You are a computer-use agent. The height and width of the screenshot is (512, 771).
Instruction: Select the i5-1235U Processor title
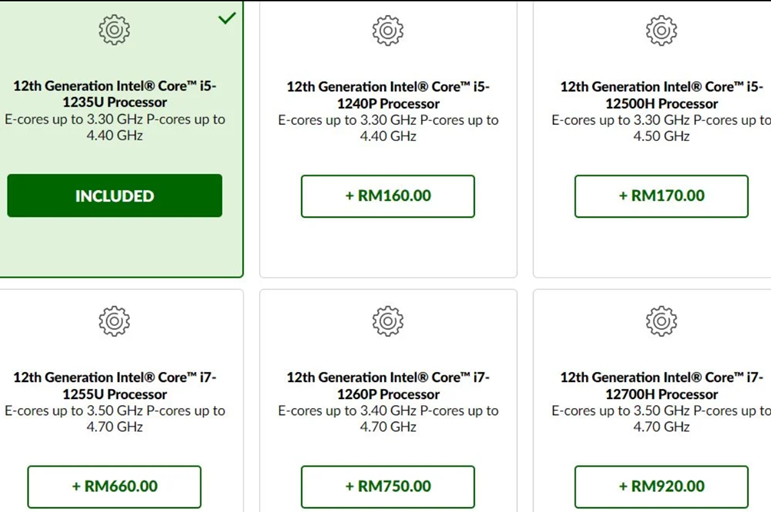115,94
